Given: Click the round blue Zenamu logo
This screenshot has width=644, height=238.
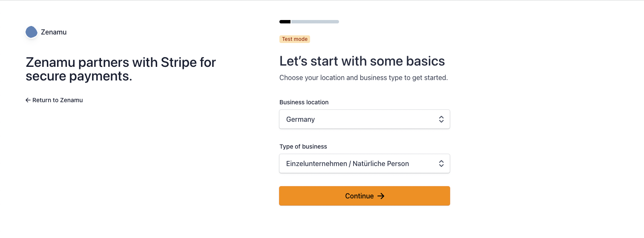Looking at the screenshot, I should coord(32,32).
